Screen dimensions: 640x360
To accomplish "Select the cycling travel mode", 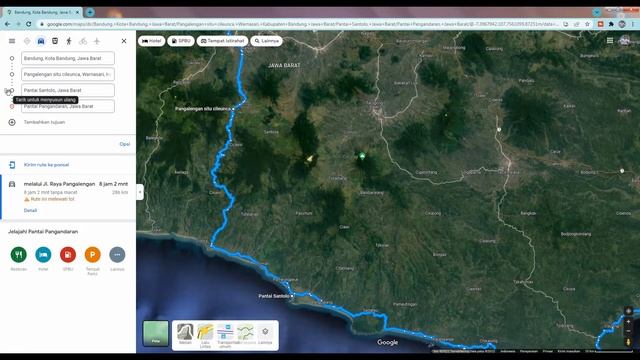I will click(x=83, y=41).
